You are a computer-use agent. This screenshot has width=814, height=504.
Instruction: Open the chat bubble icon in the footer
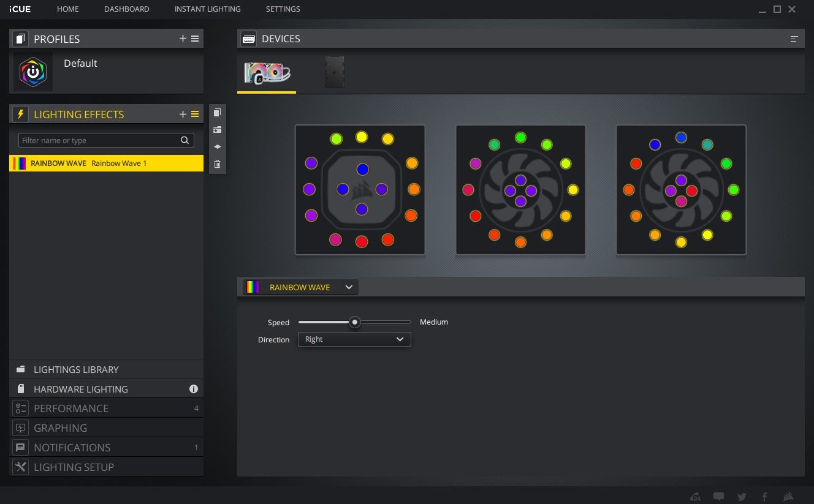click(x=719, y=497)
